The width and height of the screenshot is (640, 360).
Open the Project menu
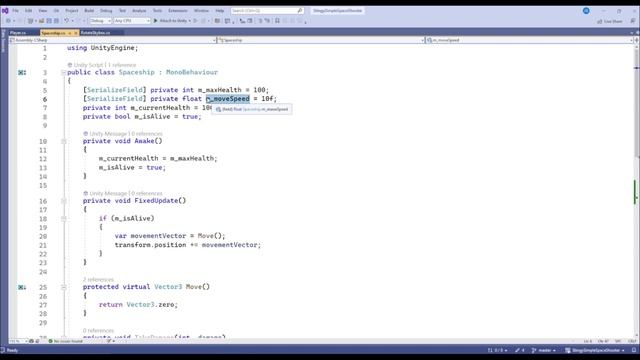(72, 11)
